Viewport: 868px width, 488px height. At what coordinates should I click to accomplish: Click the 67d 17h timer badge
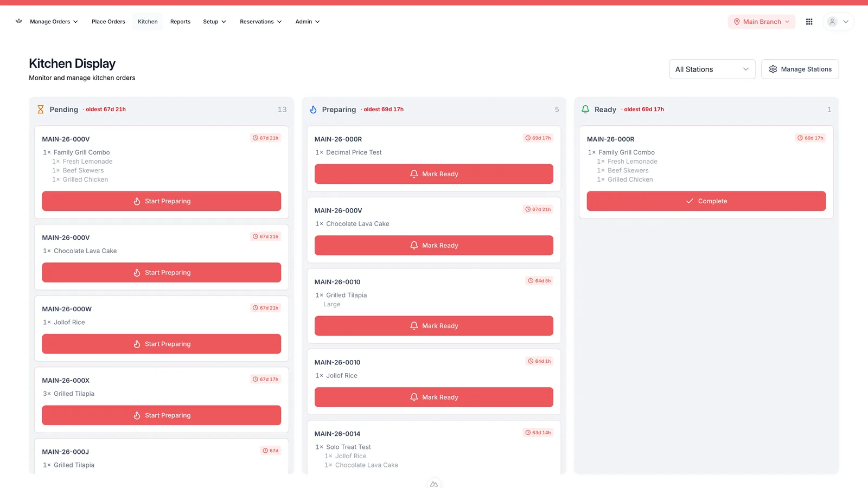pos(266,380)
